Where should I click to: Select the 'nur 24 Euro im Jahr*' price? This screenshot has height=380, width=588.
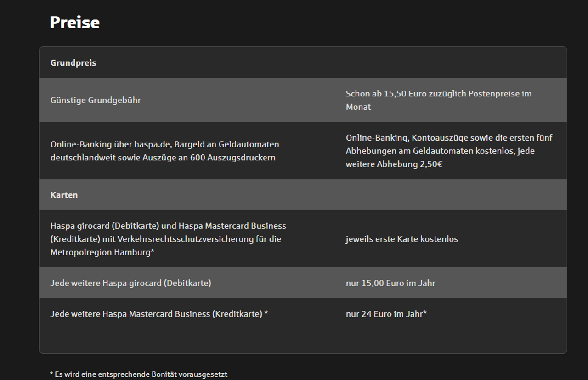[x=386, y=314]
